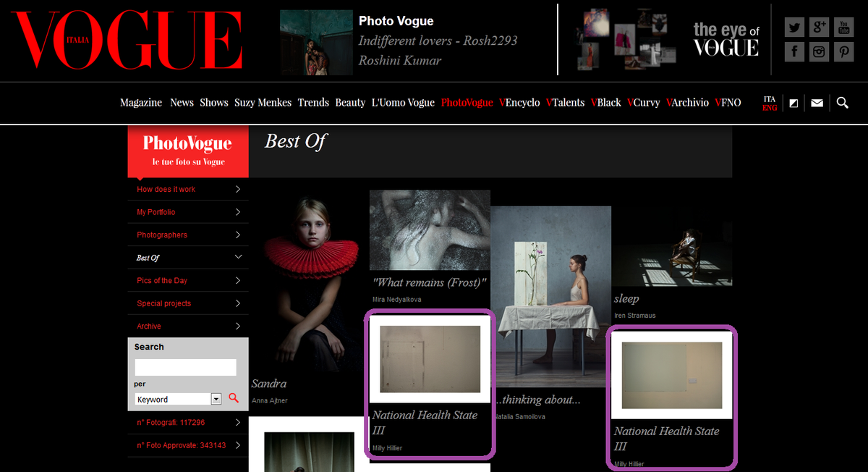Click the Facebook social icon

(x=794, y=51)
